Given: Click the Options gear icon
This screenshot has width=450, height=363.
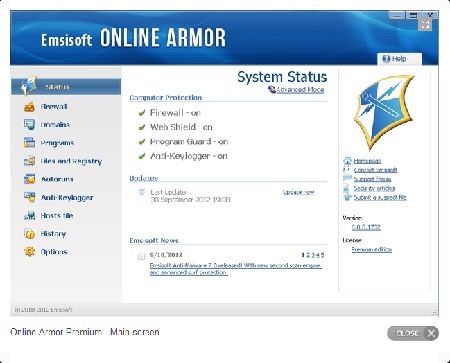Looking at the screenshot, I should [x=29, y=252].
